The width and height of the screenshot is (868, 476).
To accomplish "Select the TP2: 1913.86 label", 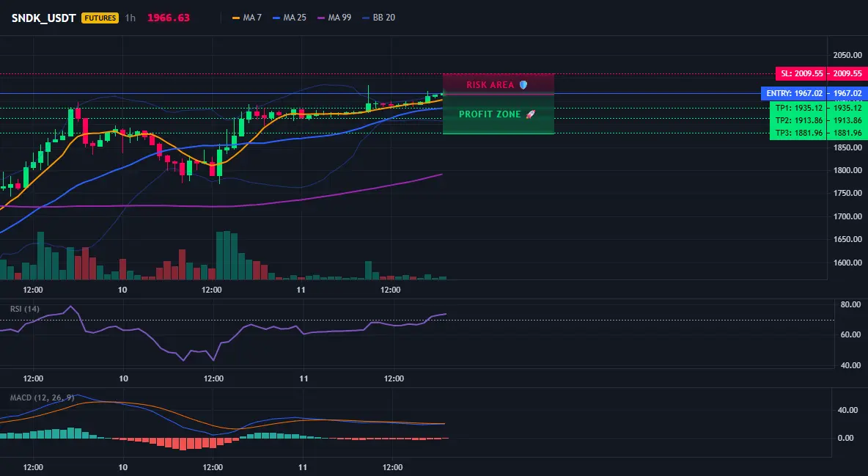I will 798,120.
